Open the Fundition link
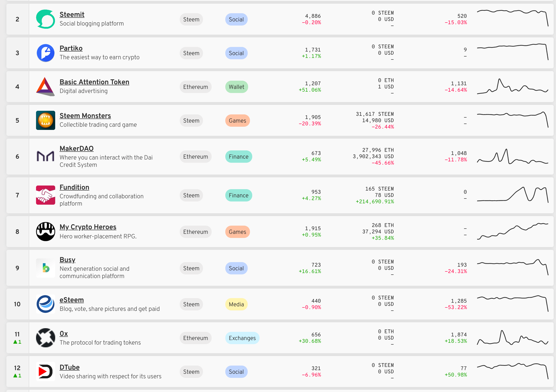Screen dimensions: 556x392 pyautogui.click(x=74, y=187)
